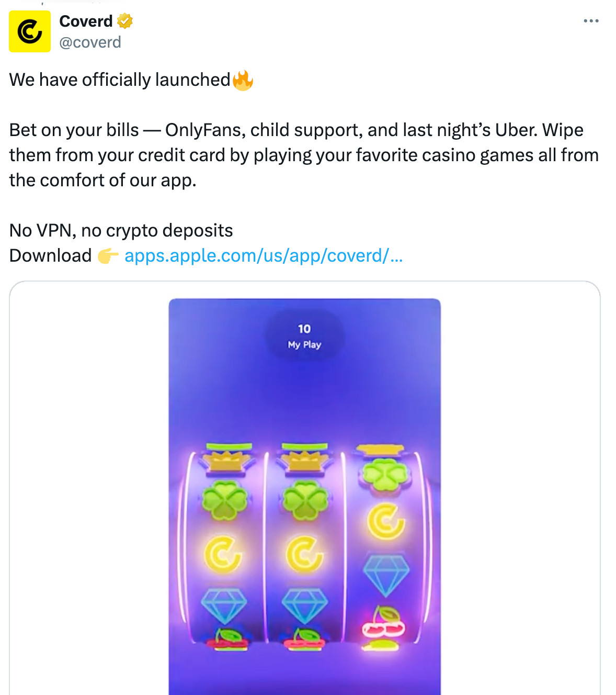Viewport: 616px width, 695px height.
Task: Click the pointing hand emoji beside Download
Action: tap(108, 256)
